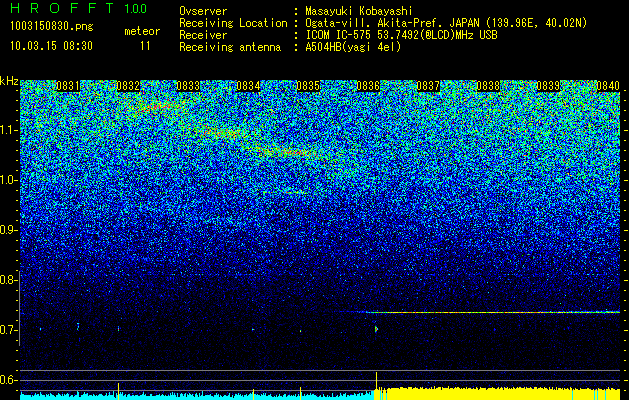Click the antenna text A504HB(yagi 4el)
The width and height of the screenshot is (629, 400).
[x=353, y=47]
